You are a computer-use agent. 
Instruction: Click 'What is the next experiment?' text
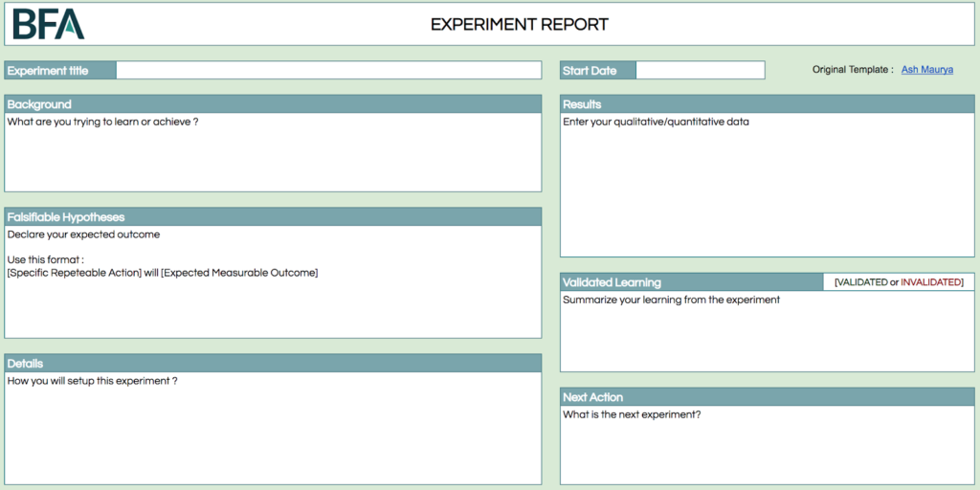click(x=632, y=413)
